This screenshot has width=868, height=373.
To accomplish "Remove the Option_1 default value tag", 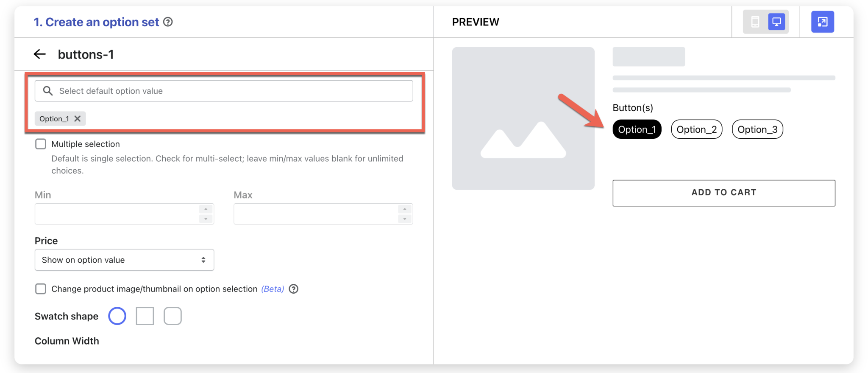I will 78,119.
